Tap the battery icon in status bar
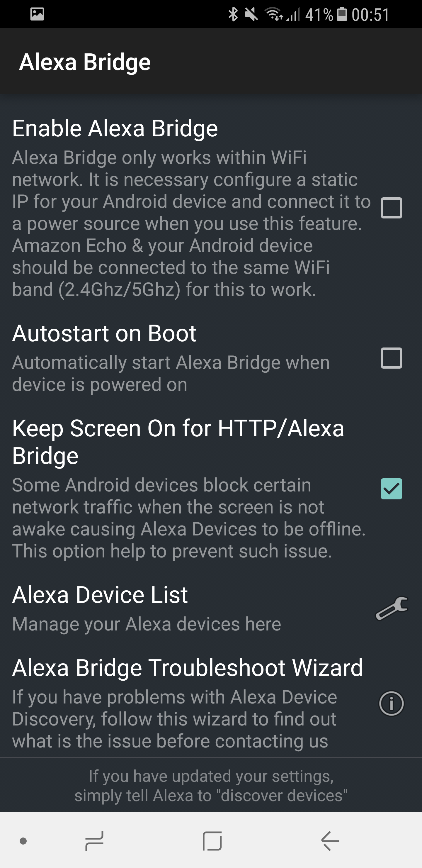The height and width of the screenshot is (868, 422). pos(342,14)
